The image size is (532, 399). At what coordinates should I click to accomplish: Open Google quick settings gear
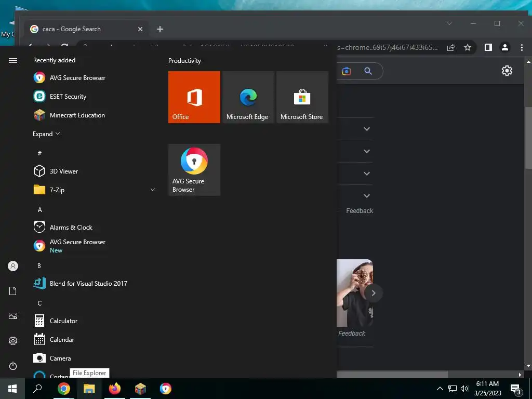point(507,71)
